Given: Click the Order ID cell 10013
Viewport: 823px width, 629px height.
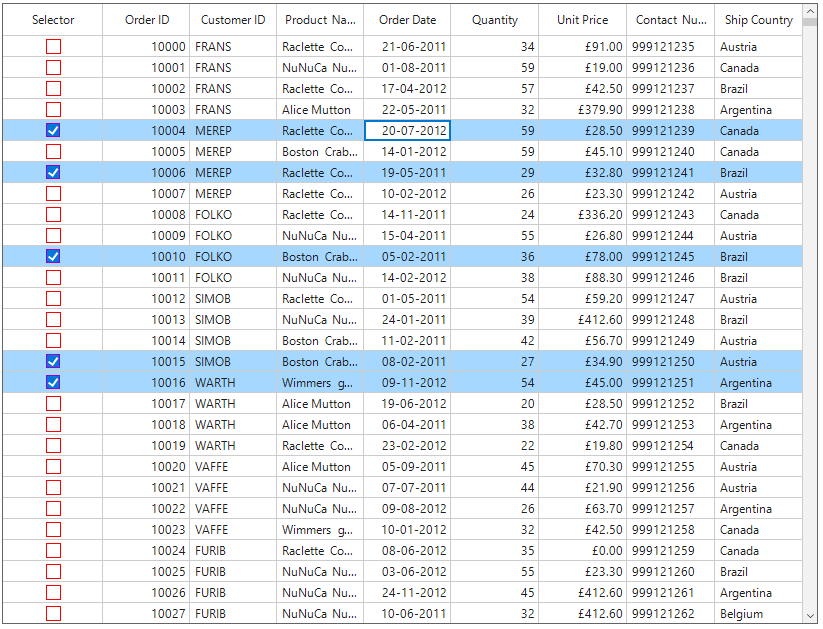Looking at the screenshot, I should (x=146, y=320).
